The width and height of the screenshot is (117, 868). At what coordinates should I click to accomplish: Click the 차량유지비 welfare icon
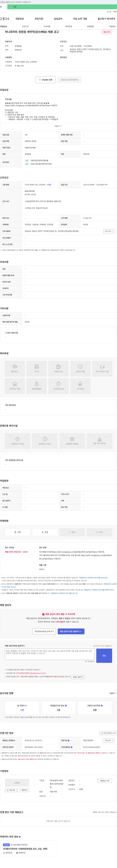58,369
